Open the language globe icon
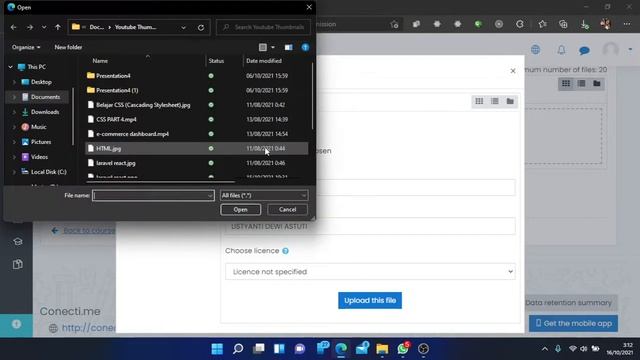The width and height of the screenshot is (640, 360). coord(536,50)
